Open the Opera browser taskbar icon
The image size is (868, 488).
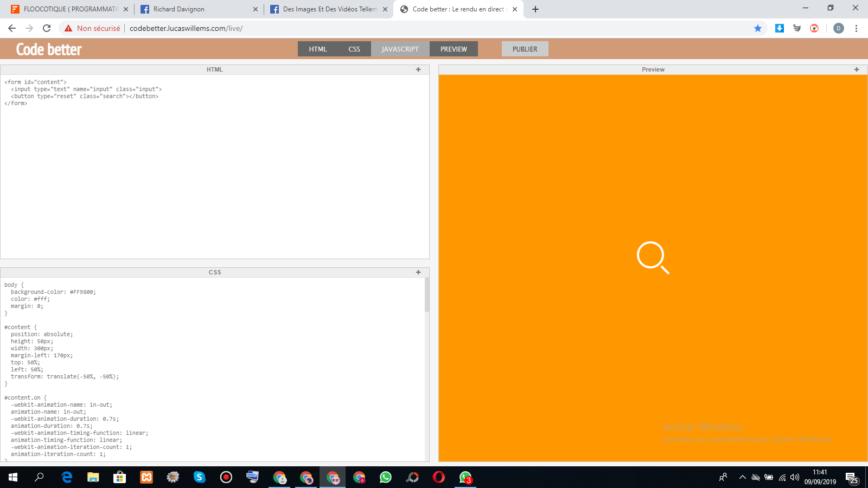[439, 477]
